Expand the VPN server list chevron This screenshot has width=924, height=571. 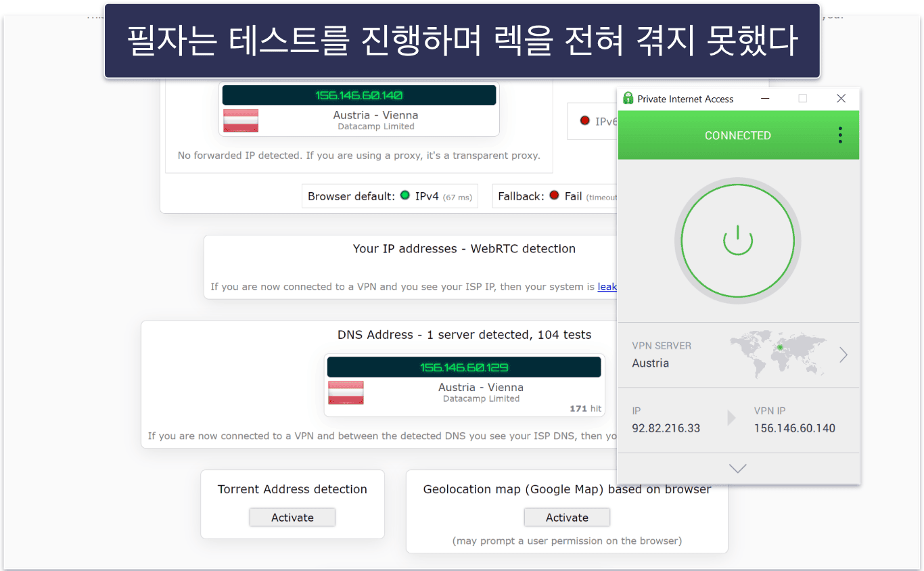[x=844, y=355]
